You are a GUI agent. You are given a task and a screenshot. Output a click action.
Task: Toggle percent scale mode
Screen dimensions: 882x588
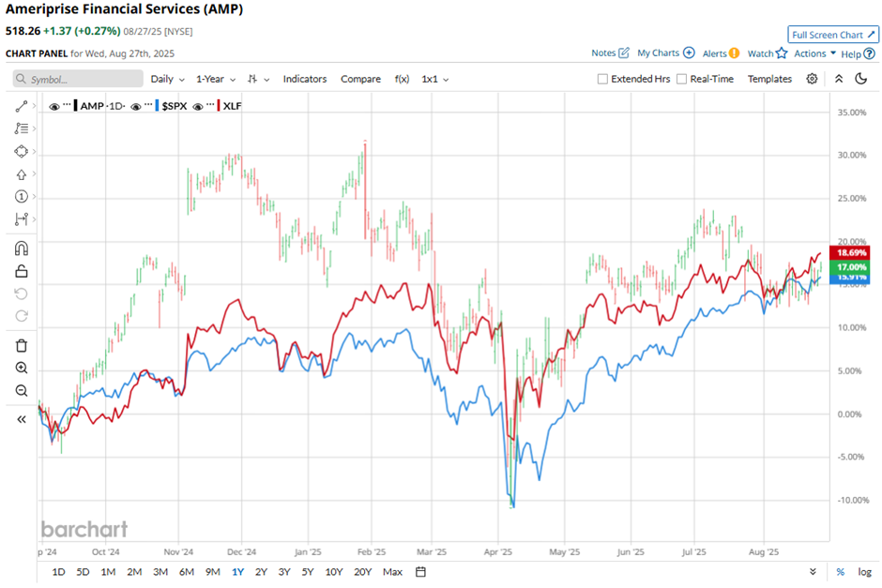click(840, 572)
